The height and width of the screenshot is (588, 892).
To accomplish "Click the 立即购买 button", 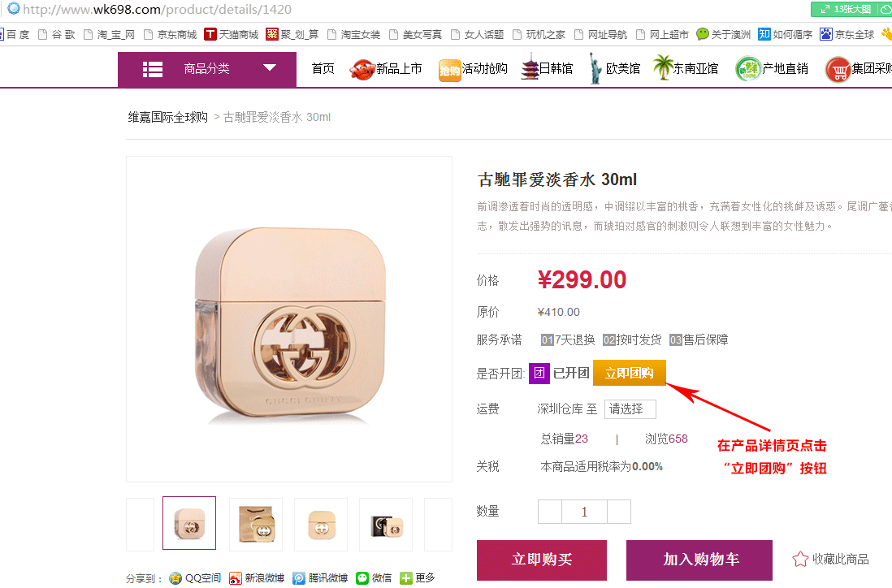I will pos(542,560).
